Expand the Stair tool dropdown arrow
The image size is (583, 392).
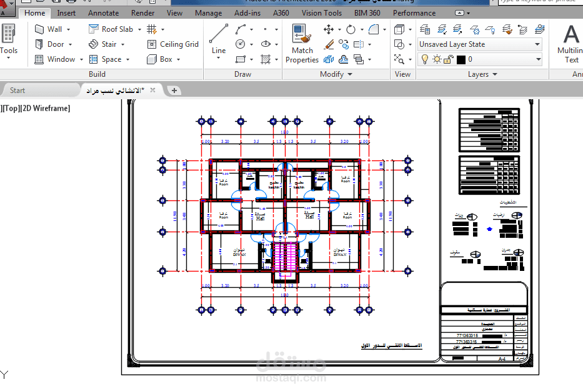tap(122, 44)
